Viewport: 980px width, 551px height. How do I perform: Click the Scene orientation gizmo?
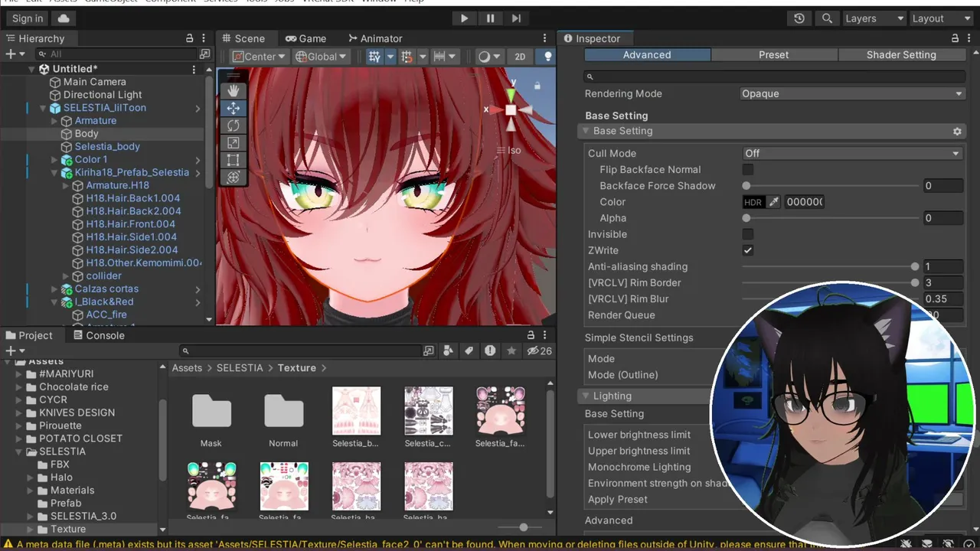tap(511, 109)
